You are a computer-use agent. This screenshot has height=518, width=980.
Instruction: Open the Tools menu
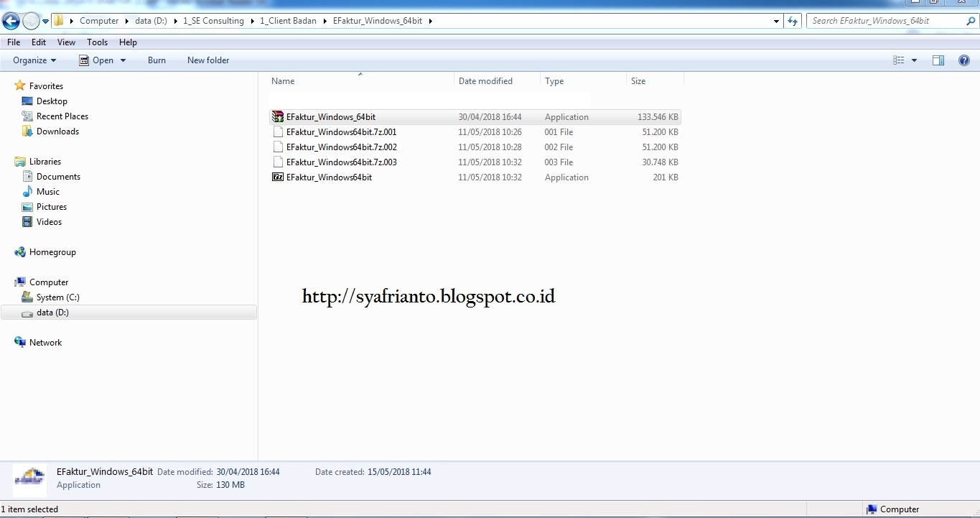(x=97, y=42)
